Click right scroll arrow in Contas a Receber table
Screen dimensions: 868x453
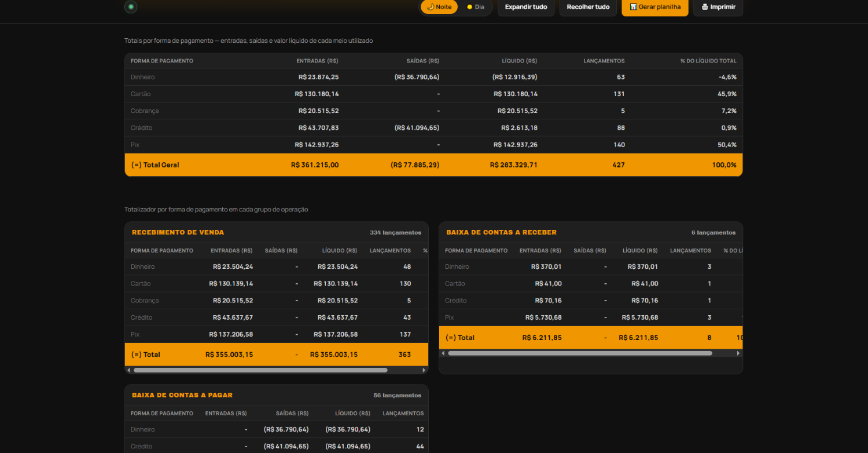tap(738, 353)
